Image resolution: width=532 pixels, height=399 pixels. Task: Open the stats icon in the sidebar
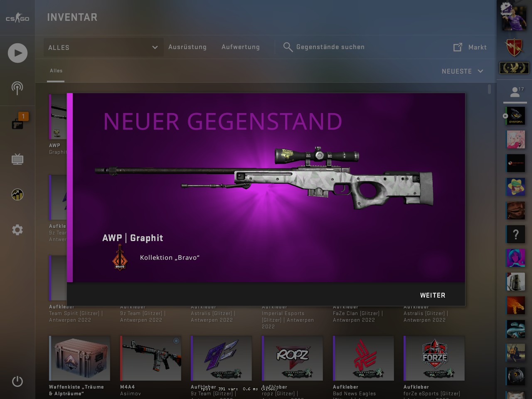tap(17, 195)
